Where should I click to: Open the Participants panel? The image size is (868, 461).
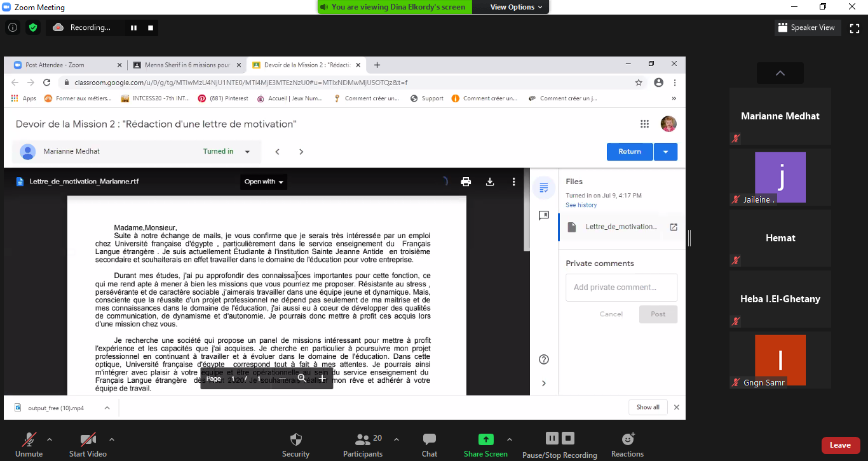click(363, 439)
